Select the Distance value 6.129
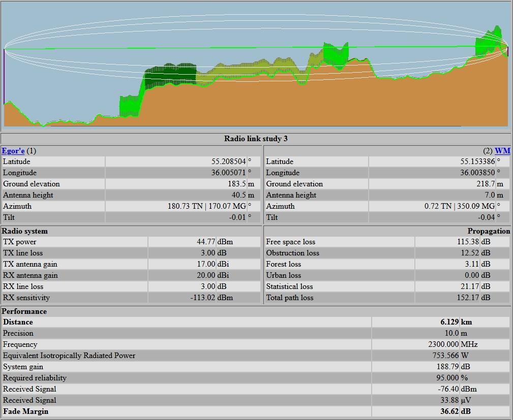The image size is (513, 420). tap(449, 322)
